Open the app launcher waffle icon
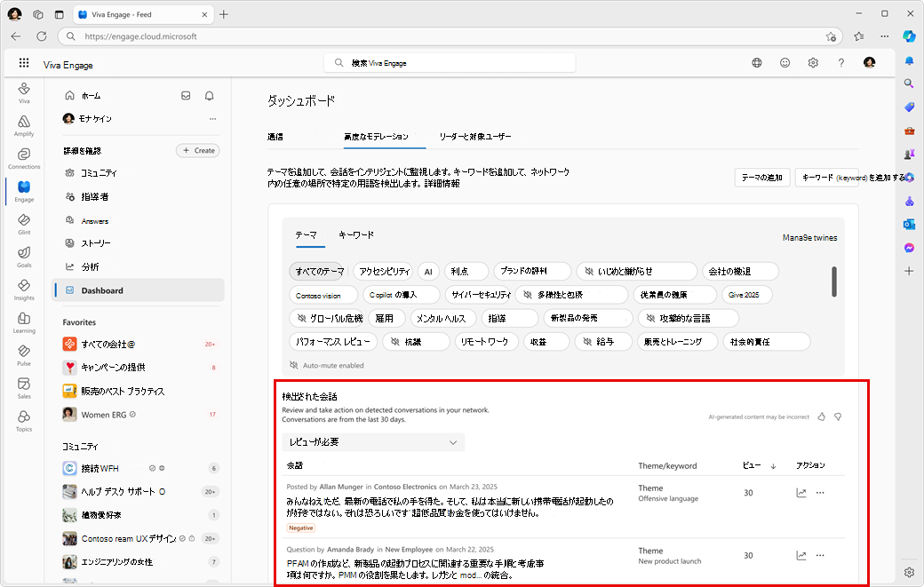The image size is (924, 587). tap(24, 62)
